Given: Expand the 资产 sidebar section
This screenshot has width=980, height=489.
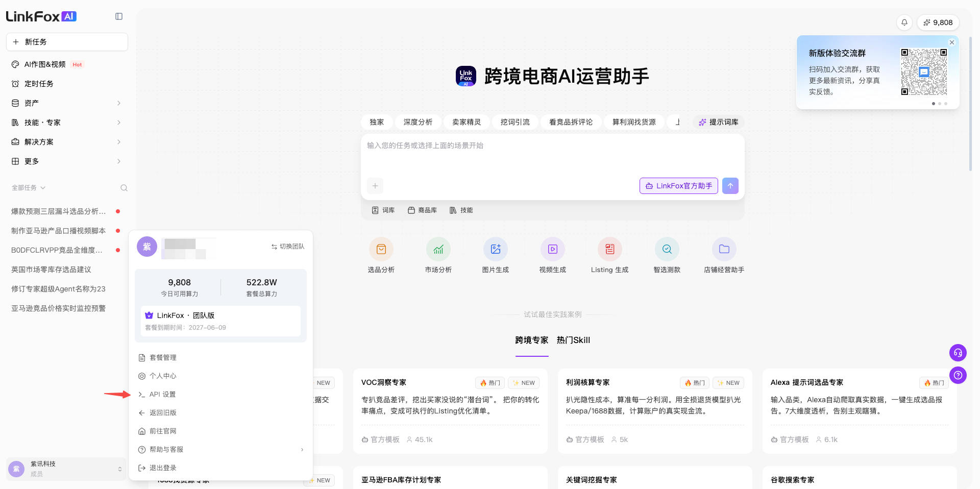Looking at the screenshot, I should point(67,103).
